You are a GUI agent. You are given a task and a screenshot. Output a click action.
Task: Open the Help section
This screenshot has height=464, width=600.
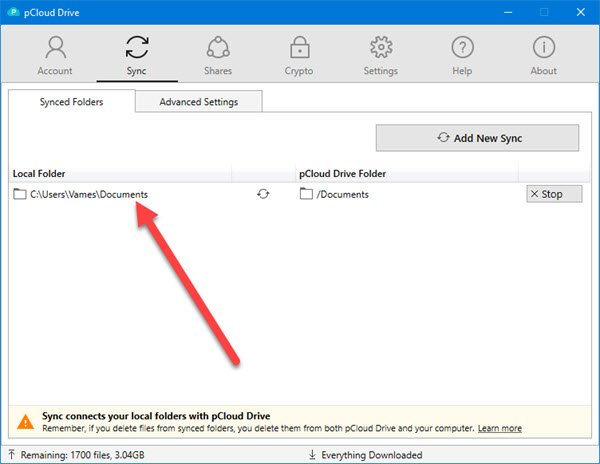(462, 55)
